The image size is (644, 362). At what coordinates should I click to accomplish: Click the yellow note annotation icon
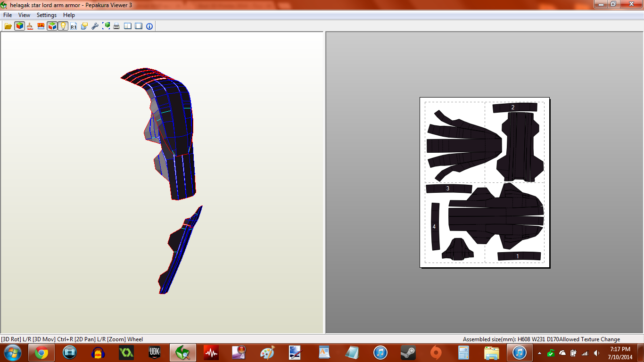coord(84,26)
